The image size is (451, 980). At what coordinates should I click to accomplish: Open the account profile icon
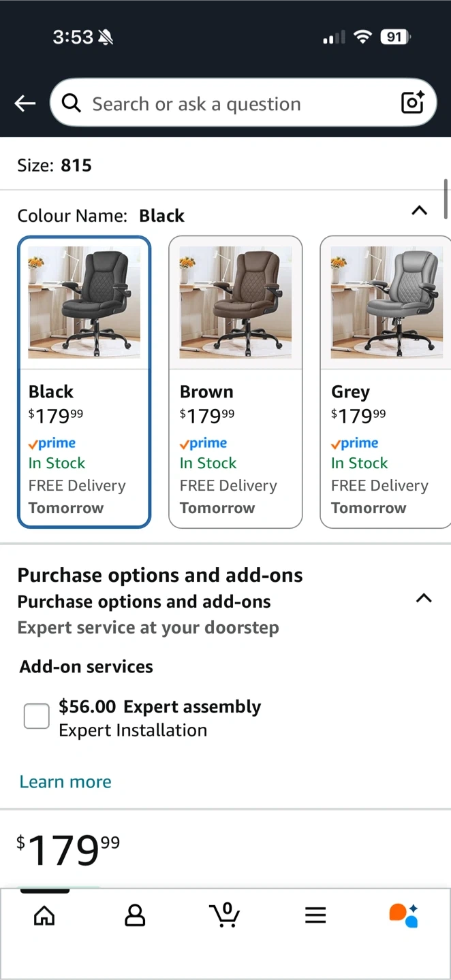[x=135, y=915]
